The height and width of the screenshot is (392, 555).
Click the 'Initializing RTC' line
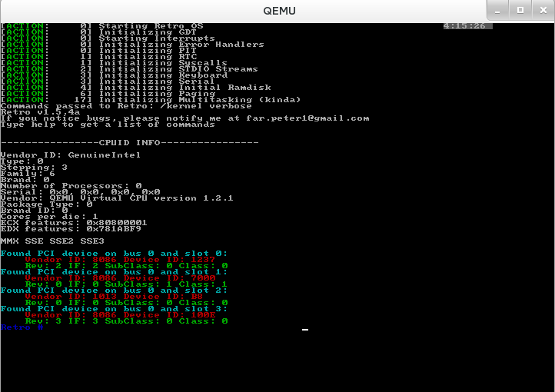tap(98, 57)
